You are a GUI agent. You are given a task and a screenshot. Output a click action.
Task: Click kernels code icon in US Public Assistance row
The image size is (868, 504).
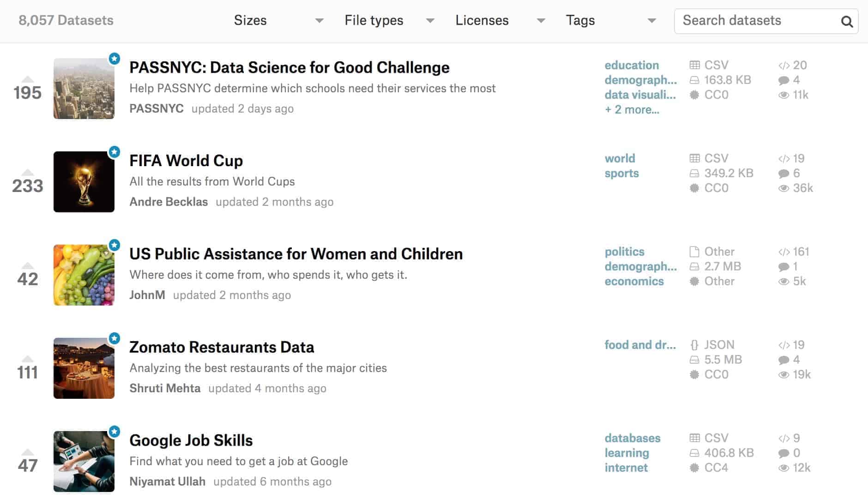point(784,252)
